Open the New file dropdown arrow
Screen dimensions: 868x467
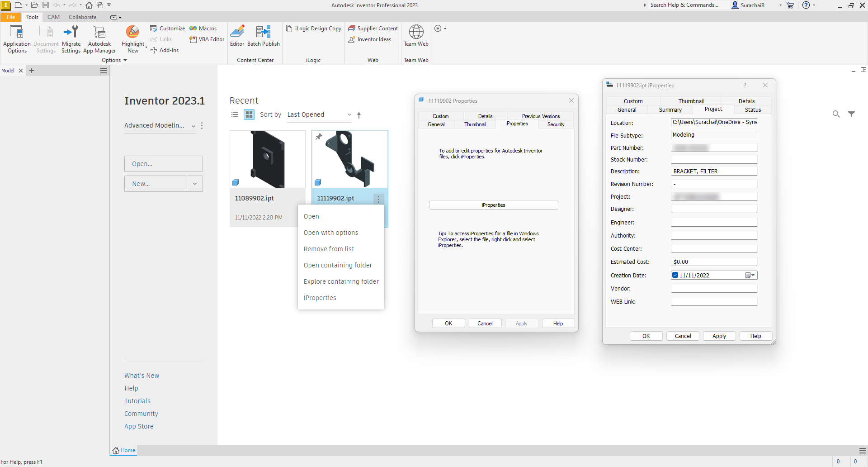pos(195,184)
